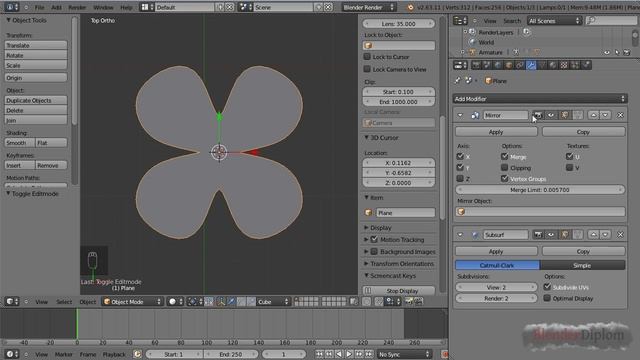
Task: Toggle Subsurf modifier viewport visibility eye
Action: click(551, 235)
